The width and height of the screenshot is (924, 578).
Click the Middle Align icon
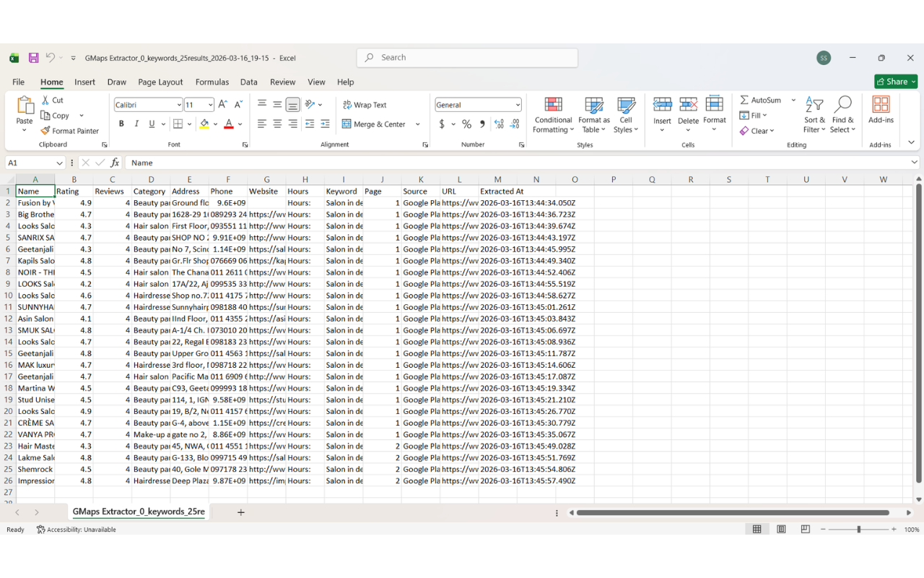[x=277, y=105]
